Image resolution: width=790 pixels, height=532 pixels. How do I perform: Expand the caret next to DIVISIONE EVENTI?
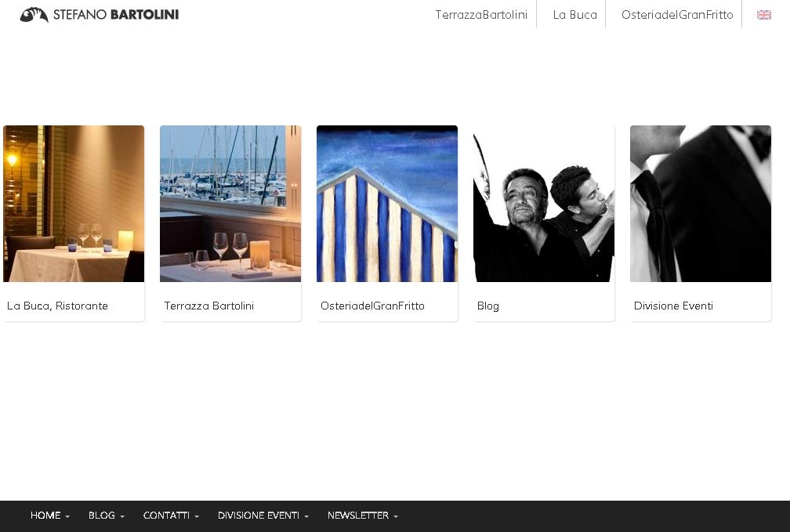306,516
